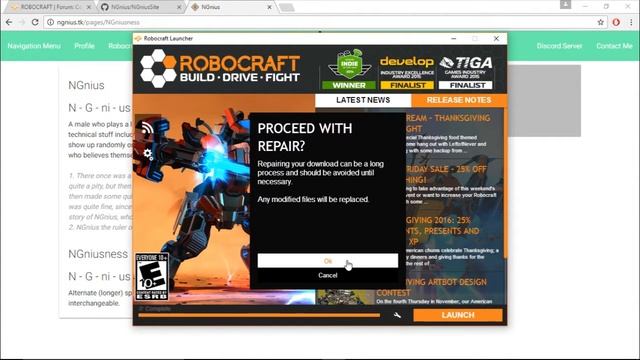
Task: Confirm repair with the Ok button
Action: (x=327, y=260)
